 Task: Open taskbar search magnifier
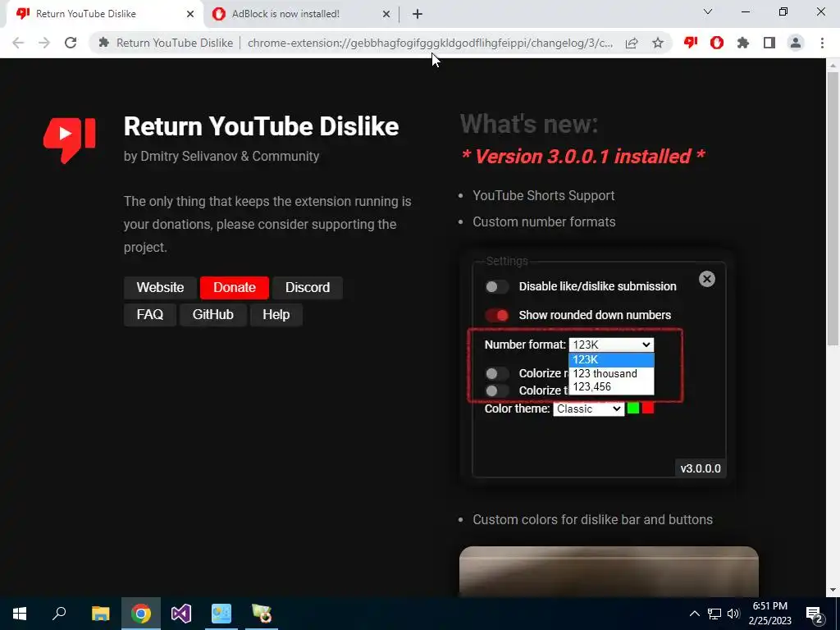pos(59,613)
